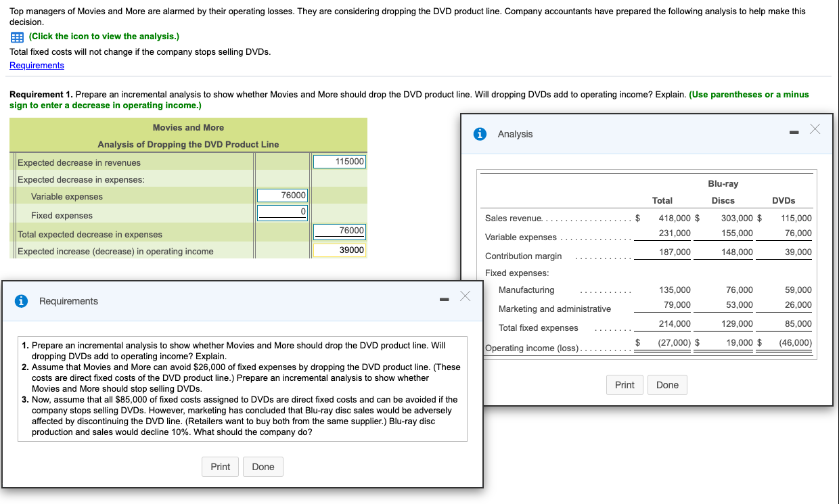Click Print in the Requirements dialog
The image size is (839, 504).
pyautogui.click(x=220, y=467)
